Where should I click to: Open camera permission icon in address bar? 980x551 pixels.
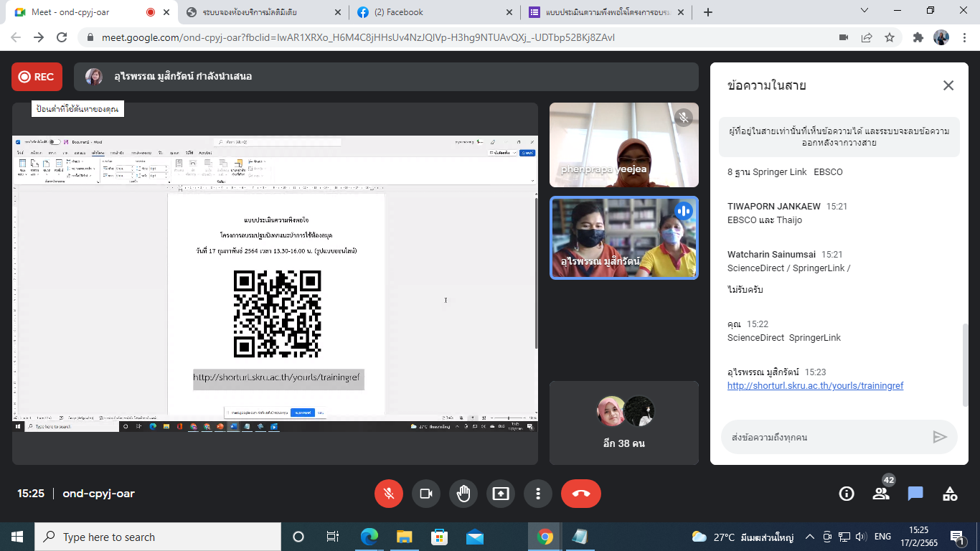point(844,37)
